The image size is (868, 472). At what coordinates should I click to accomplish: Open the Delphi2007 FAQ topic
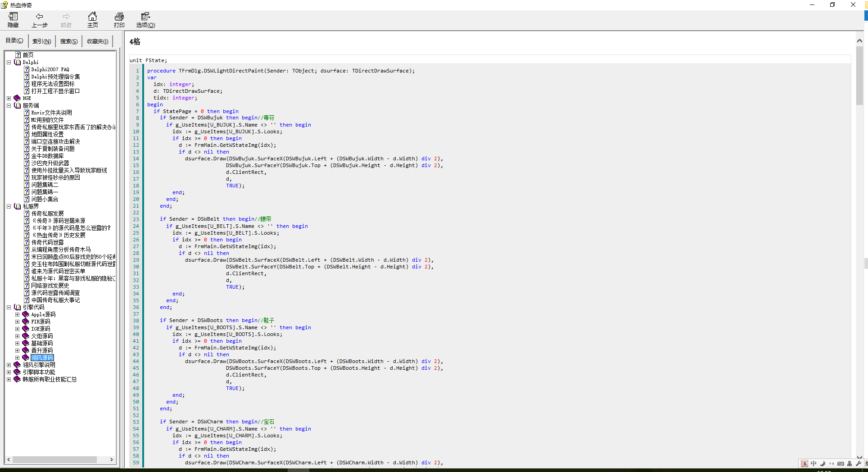tap(50, 69)
